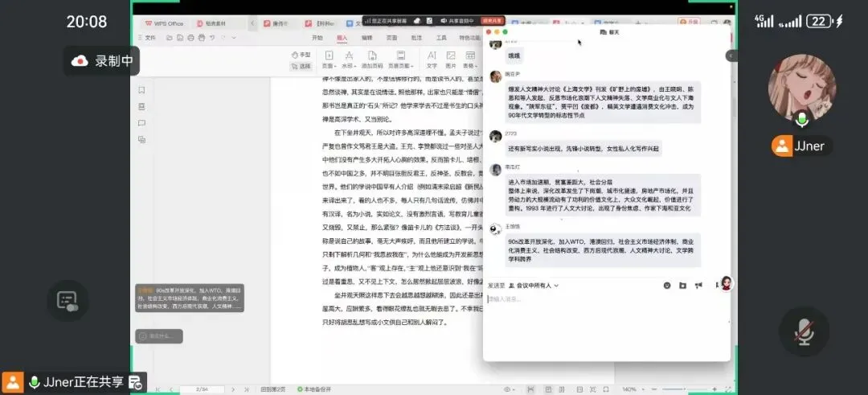Click the thumbnail panel icon in WPS left sidebar

pos(141,106)
